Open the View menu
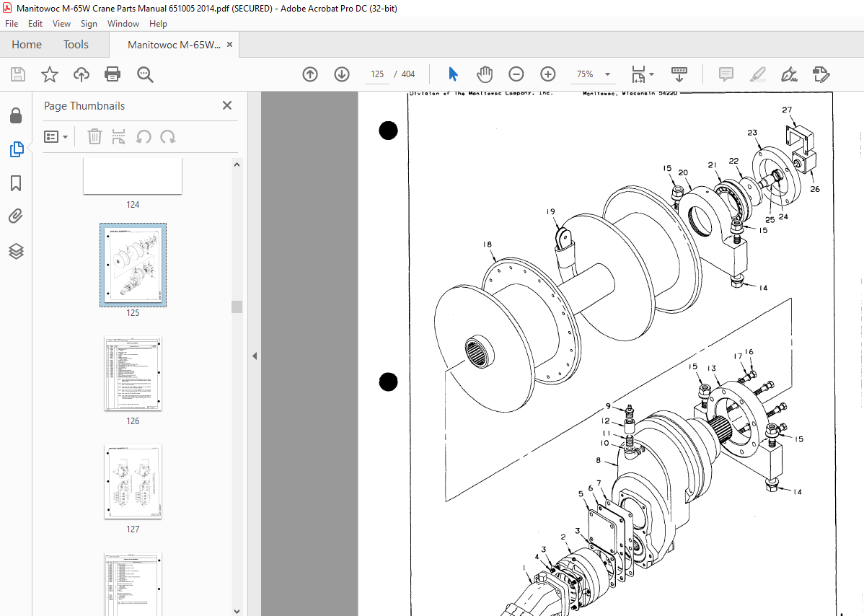 61,24
